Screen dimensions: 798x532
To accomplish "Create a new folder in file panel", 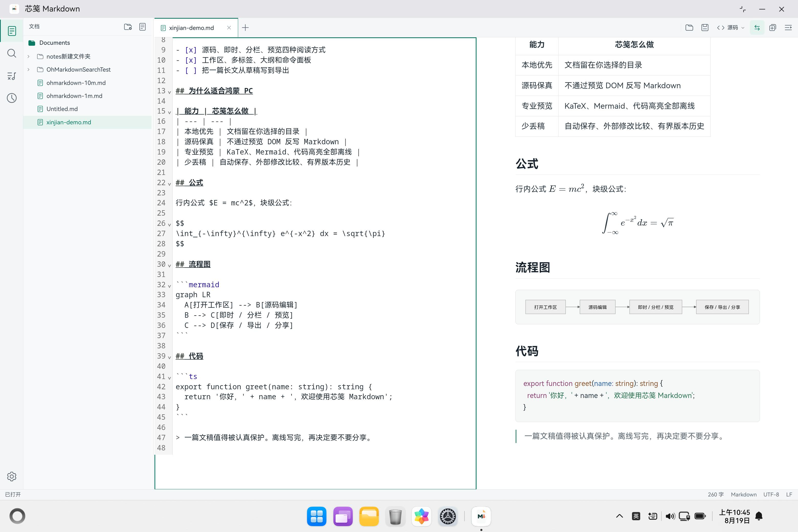I will (x=128, y=27).
